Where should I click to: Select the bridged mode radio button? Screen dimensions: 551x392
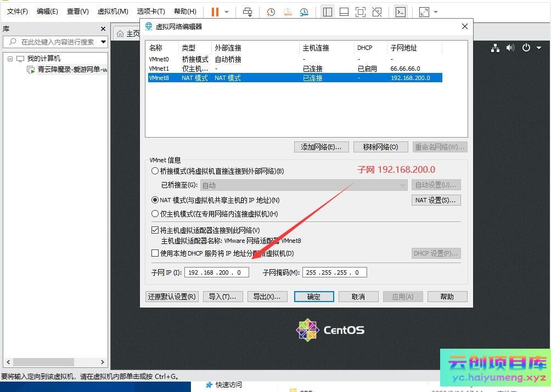click(155, 171)
